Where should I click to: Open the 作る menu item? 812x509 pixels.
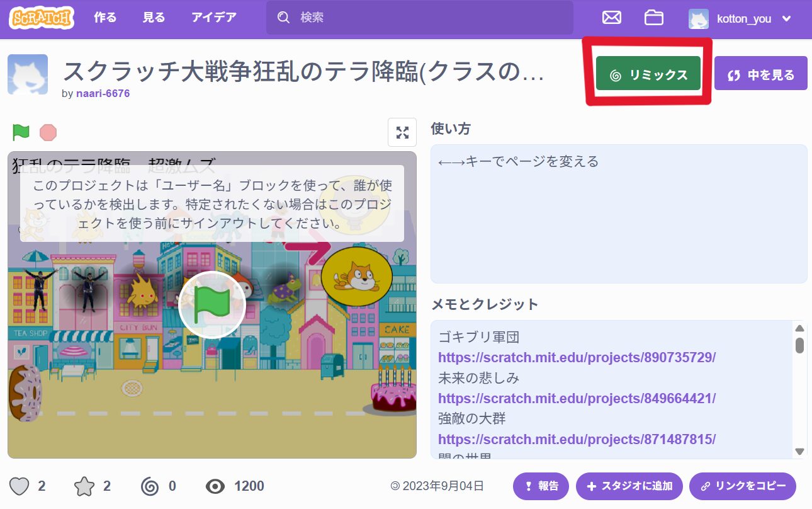[x=105, y=18]
